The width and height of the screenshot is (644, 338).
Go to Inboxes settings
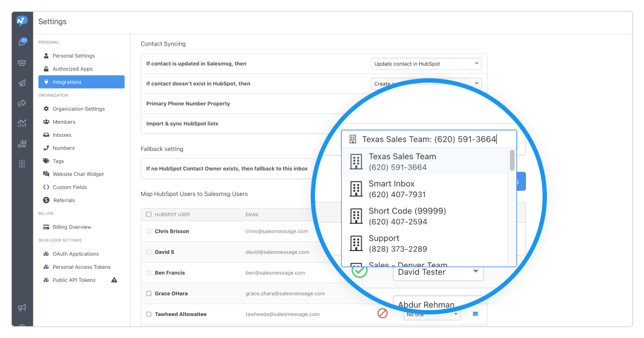[x=62, y=135]
